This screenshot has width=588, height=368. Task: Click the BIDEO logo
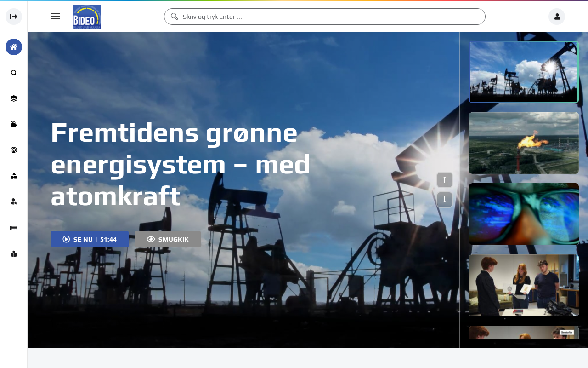(x=87, y=17)
